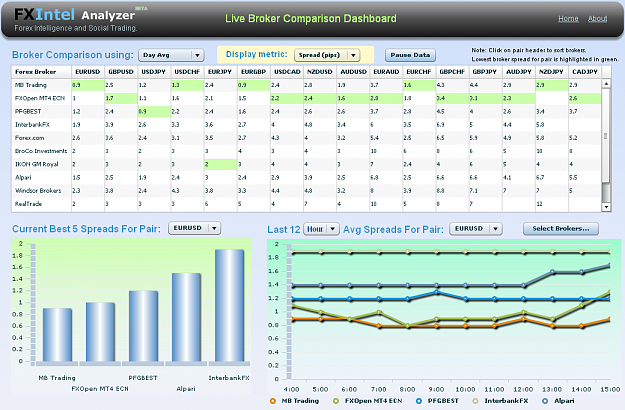Screen dimensions: 625x410
Task: Click the MB Trading bar in chart
Action: click(x=57, y=335)
